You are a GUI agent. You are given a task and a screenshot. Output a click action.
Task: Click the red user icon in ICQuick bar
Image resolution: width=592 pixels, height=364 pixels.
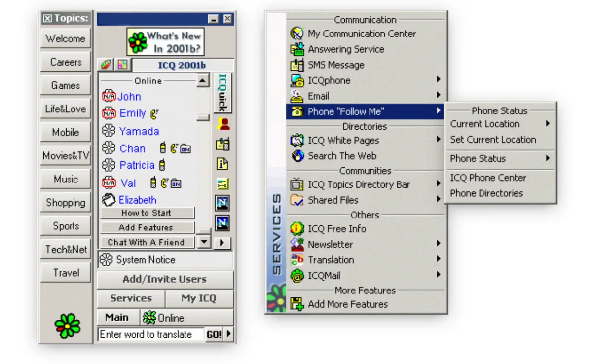[222, 124]
